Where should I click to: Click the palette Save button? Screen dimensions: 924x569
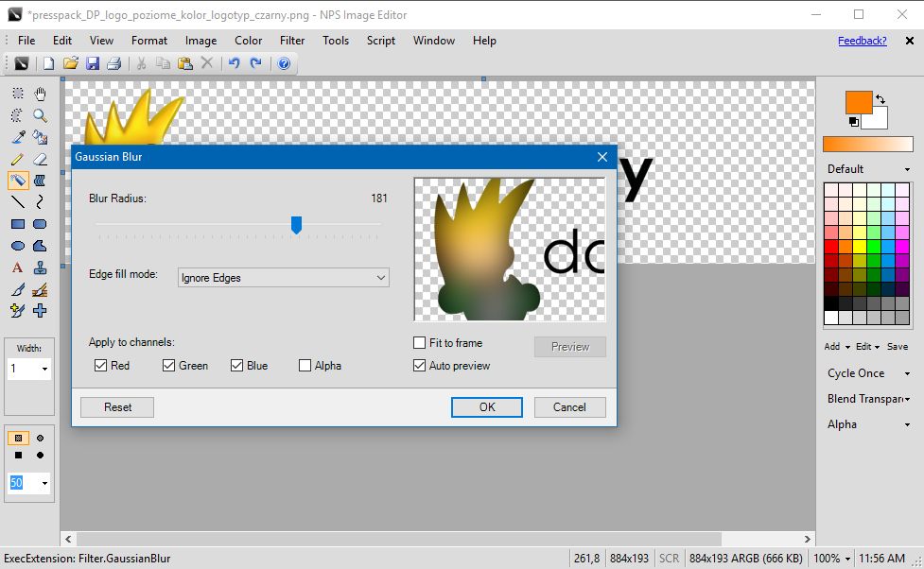[x=898, y=346]
